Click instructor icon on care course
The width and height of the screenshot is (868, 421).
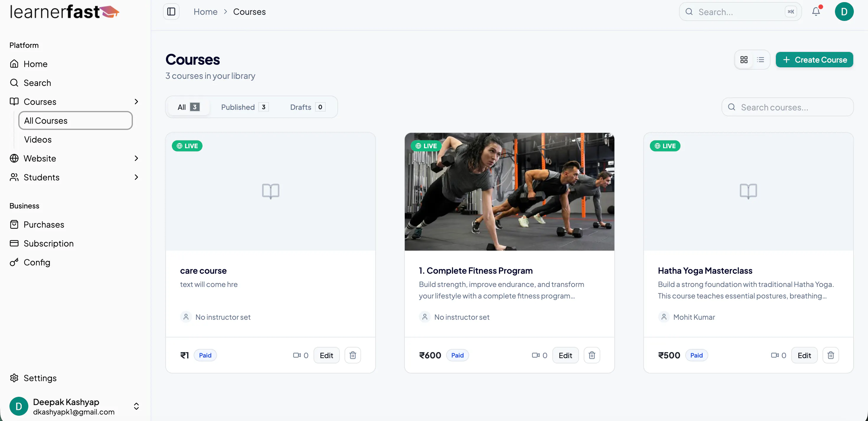tap(186, 317)
